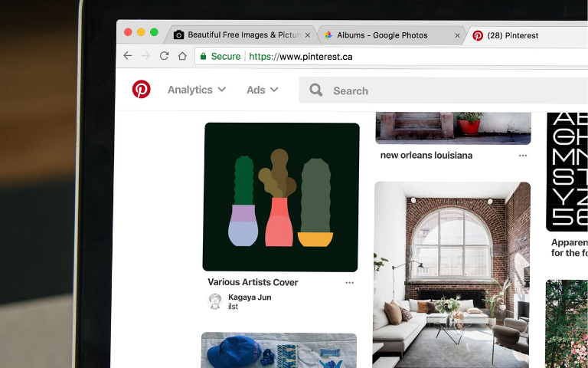The image size is (588, 368).
Task: Close the Beautiful Free Images tab
Action: [x=308, y=35]
